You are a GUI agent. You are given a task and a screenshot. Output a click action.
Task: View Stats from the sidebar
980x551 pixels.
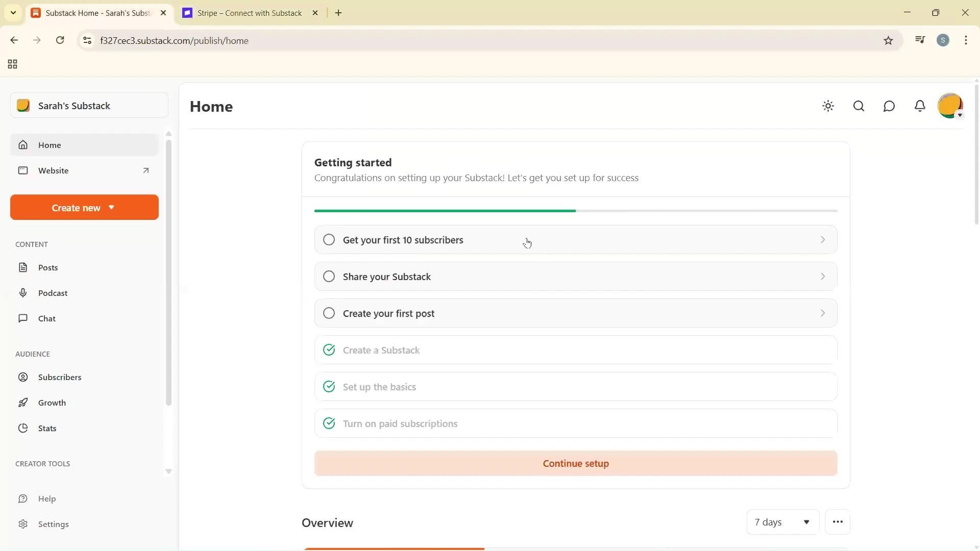click(x=46, y=428)
